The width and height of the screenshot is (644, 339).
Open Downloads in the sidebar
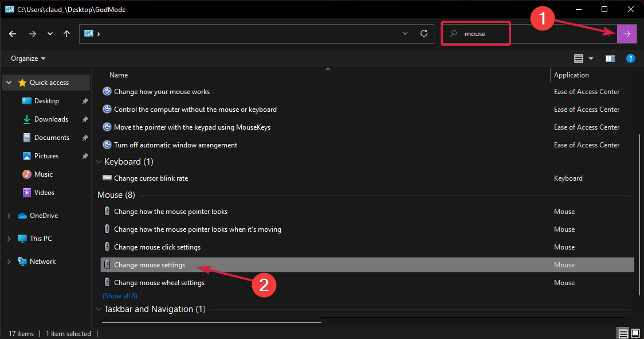point(52,119)
